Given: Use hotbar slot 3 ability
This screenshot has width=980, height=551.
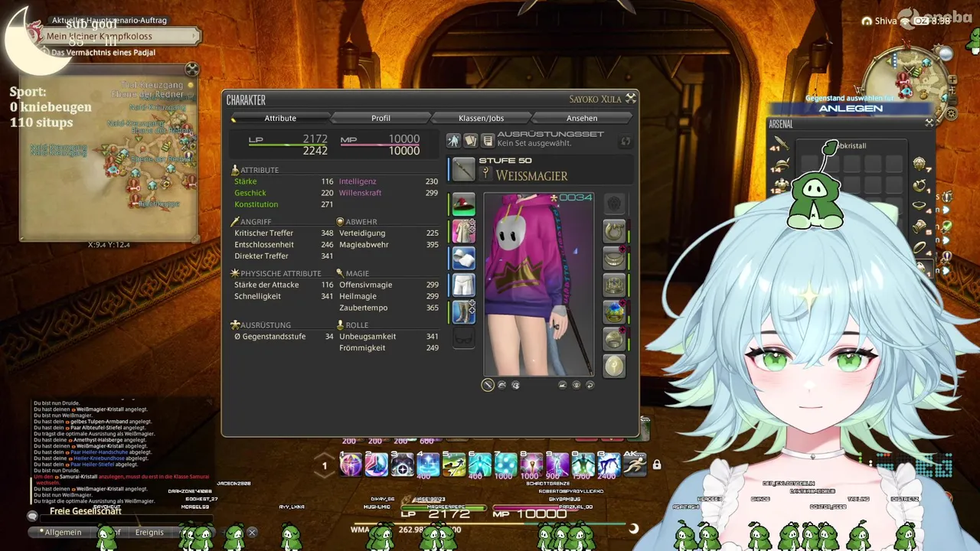Looking at the screenshot, I should tap(403, 465).
